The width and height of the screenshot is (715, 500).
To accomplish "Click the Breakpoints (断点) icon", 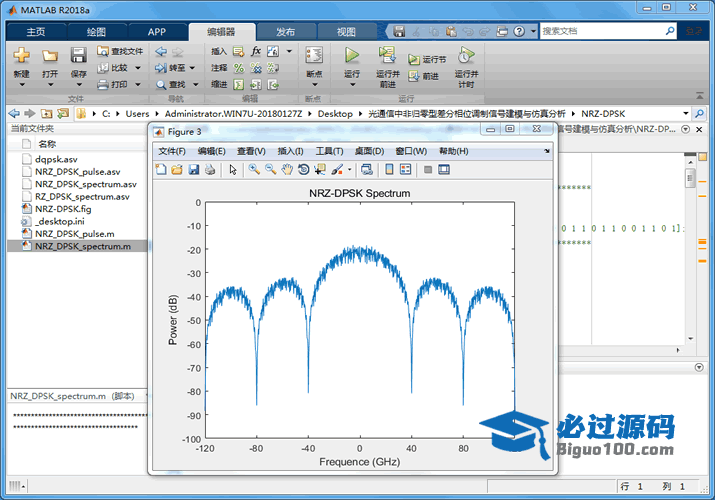I will pyautogui.click(x=314, y=56).
